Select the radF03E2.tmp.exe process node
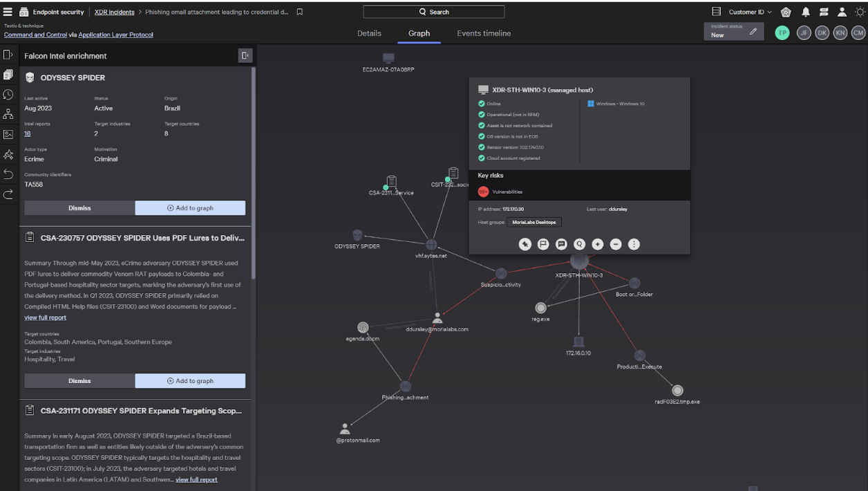 (677, 391)
